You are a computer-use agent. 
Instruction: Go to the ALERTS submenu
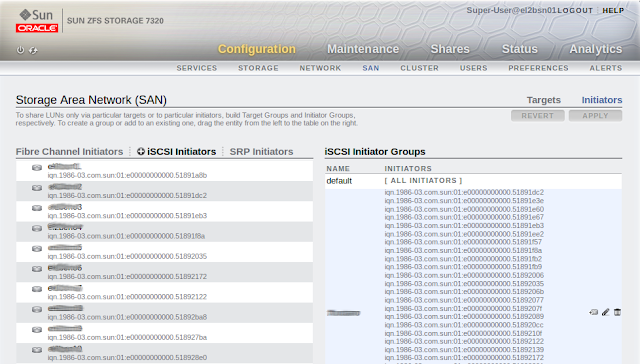[606, 68]
